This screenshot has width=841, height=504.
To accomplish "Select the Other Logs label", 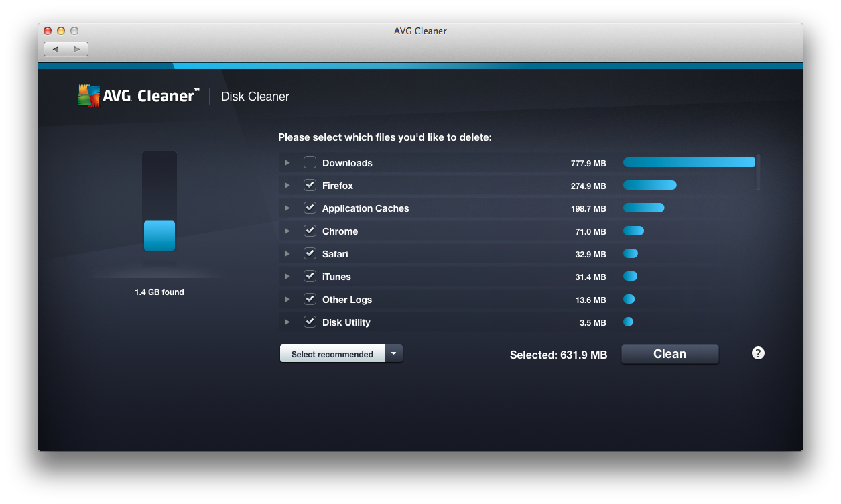I will [347, 300].
